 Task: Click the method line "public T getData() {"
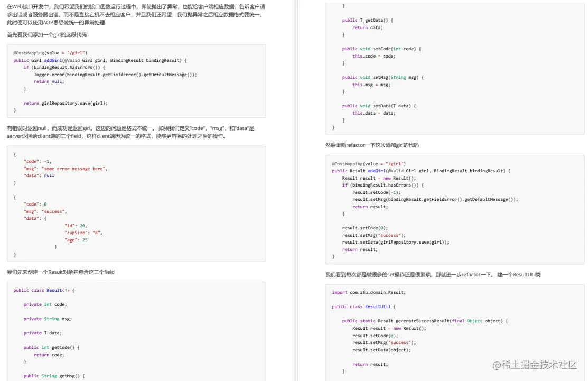pos(368,20)
